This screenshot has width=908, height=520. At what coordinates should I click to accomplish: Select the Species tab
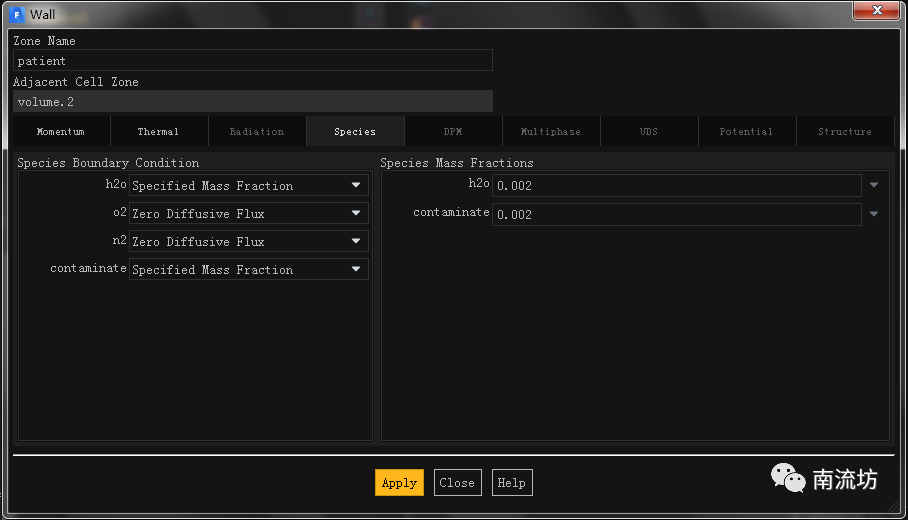pyautogui.click(x=355, y=131)
